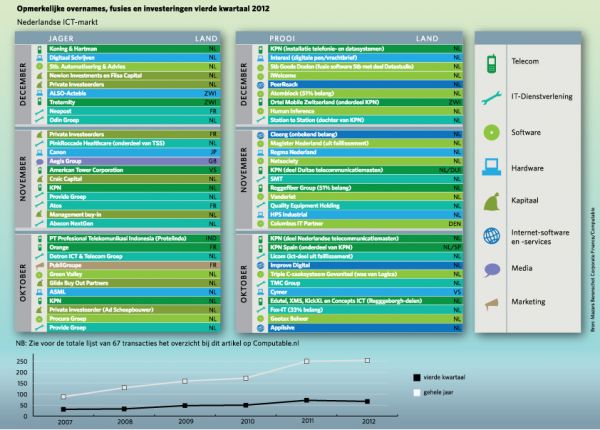Click land code DEN in Columbus row

455,224
